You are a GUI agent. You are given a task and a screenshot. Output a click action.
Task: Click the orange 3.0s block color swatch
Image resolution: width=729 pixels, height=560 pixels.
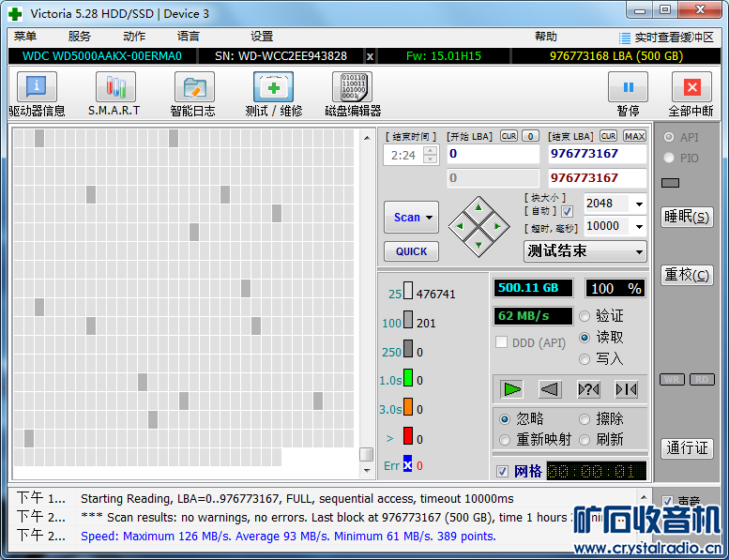408,406
